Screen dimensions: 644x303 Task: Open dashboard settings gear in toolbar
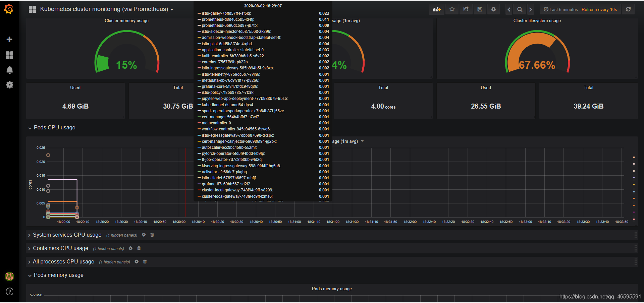point(493,9)
